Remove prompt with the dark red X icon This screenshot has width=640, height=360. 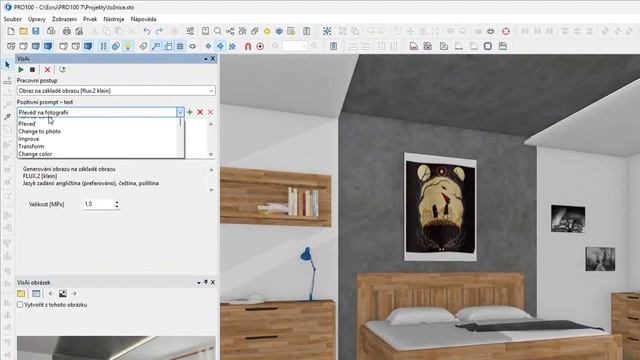[200, 112]
